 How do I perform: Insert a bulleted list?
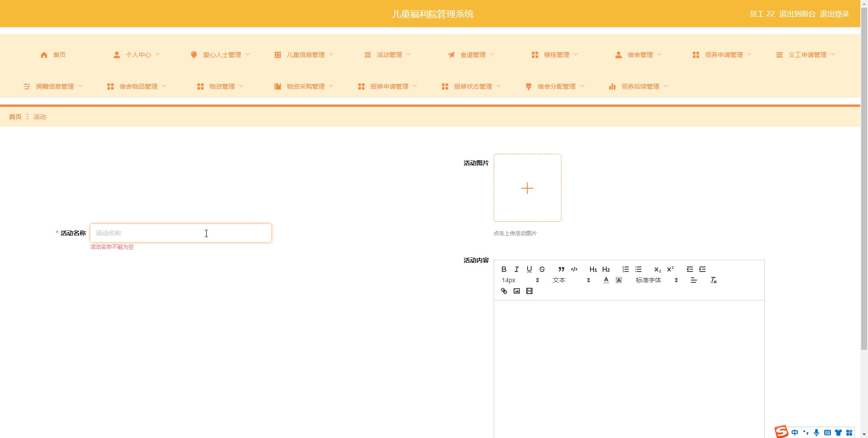pos(638,269)
